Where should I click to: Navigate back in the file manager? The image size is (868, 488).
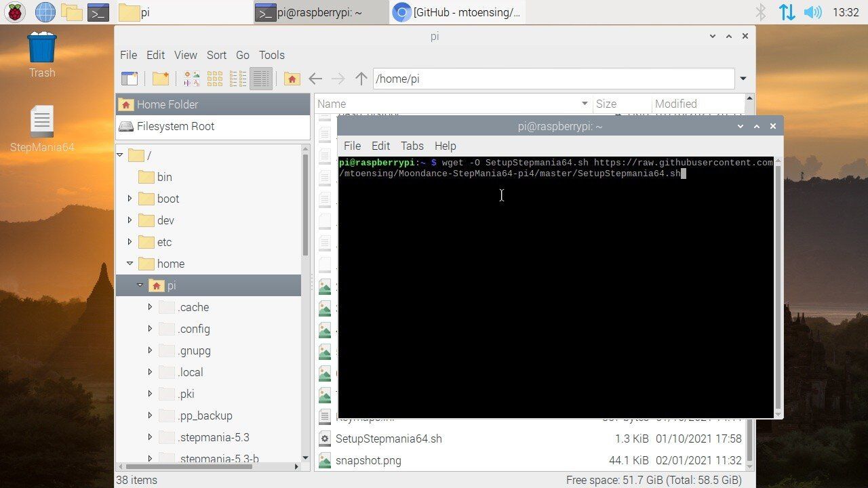point(315,79)
